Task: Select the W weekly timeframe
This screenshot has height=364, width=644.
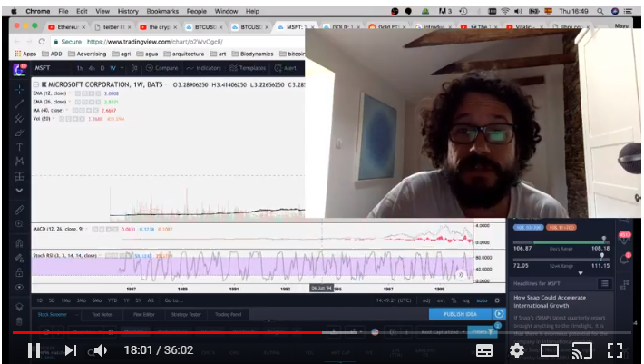Action: pyautogui.click(x=112, y=68)
